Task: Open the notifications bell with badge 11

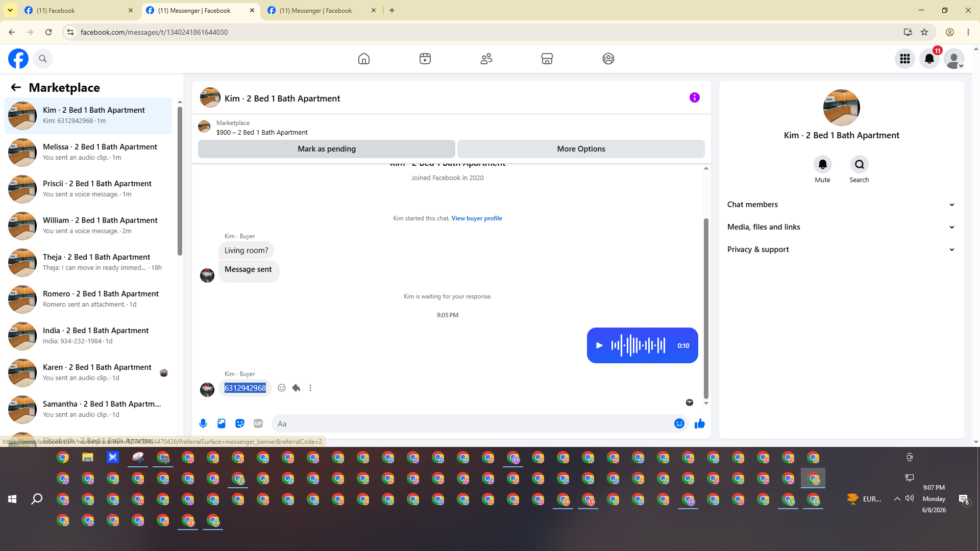Action: click(929, 59)
